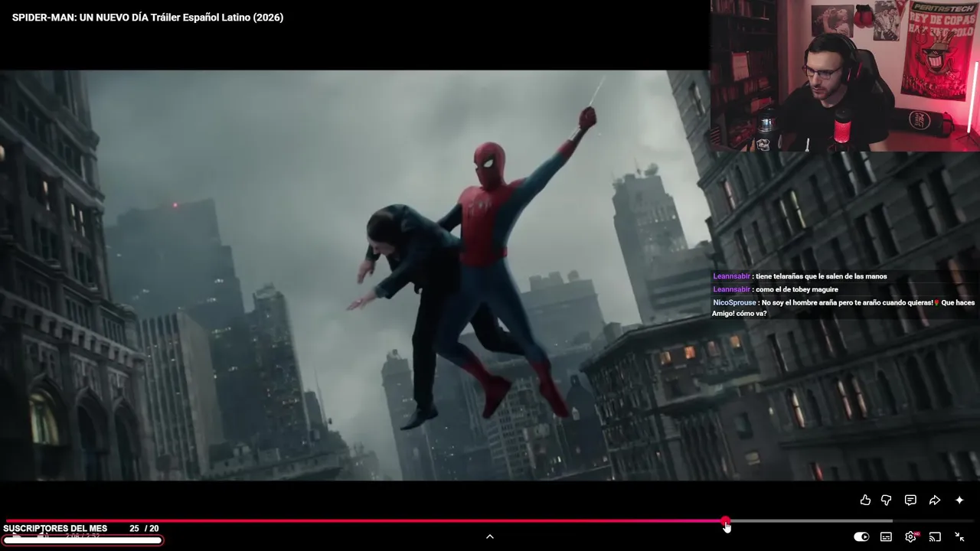Like the video with thumbs-up icon
The image size is (980, 551).
865,500
